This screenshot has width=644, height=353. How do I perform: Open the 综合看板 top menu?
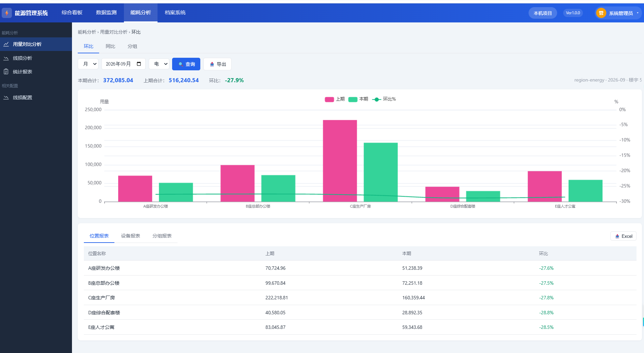(72, 13)
